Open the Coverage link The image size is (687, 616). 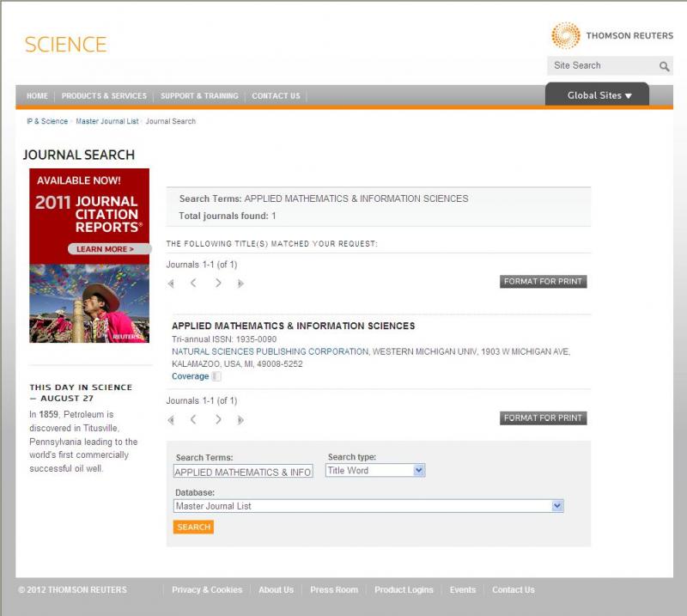[x=190, y=376]
